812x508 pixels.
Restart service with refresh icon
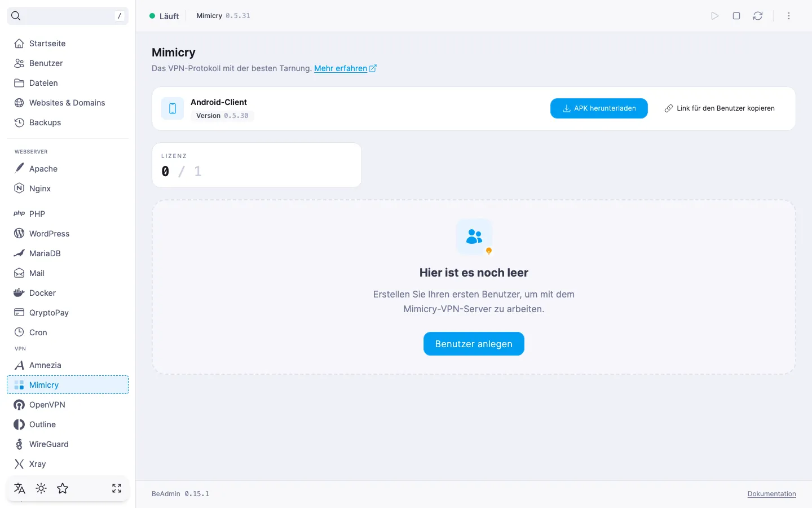(x=758, y=16)
